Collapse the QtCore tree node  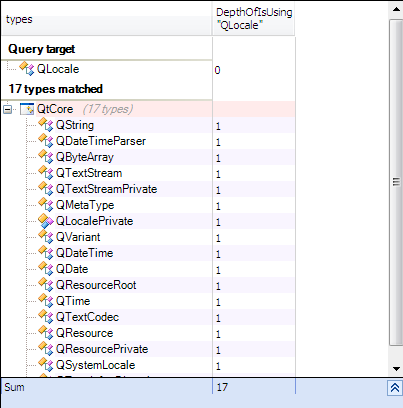(x=8, y=109)
